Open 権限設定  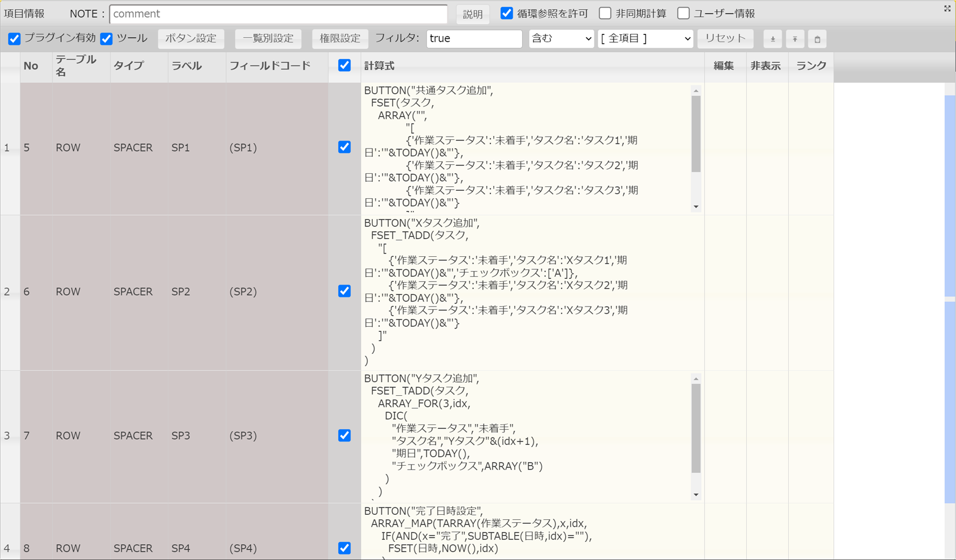pos(340,38)
